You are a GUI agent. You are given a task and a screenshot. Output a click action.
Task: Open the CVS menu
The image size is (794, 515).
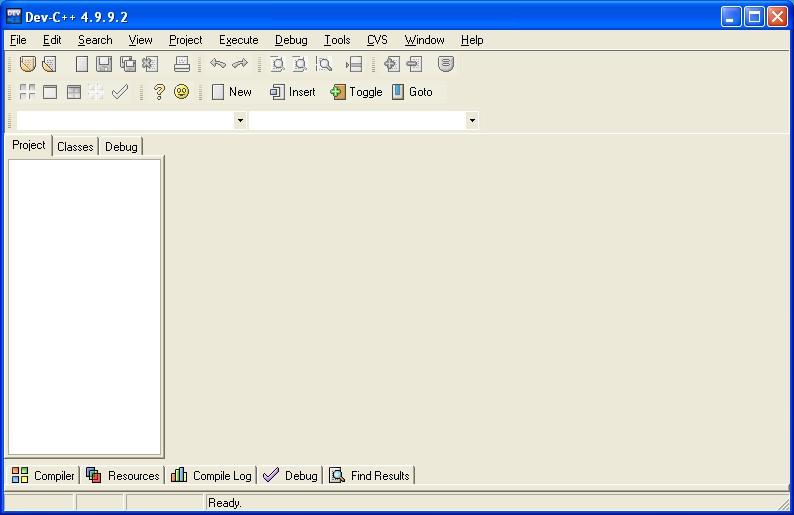tap(377, 40)
